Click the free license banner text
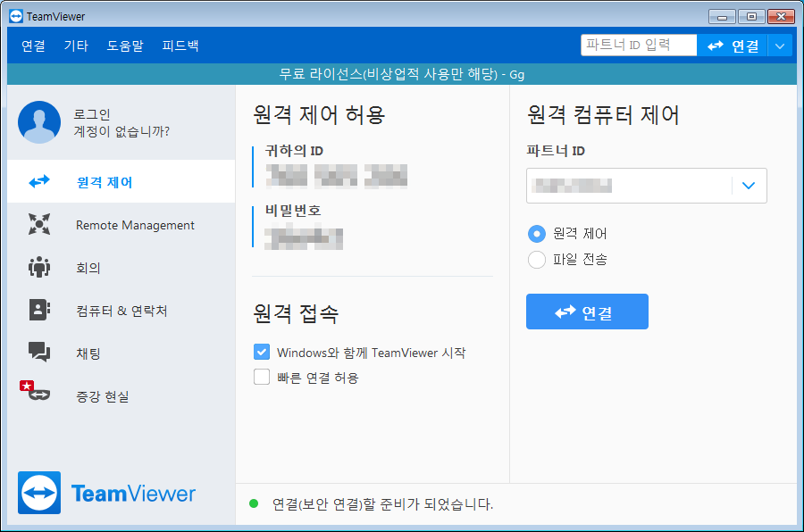Screen dimensions: 804x532 click(x=401, y=74)
